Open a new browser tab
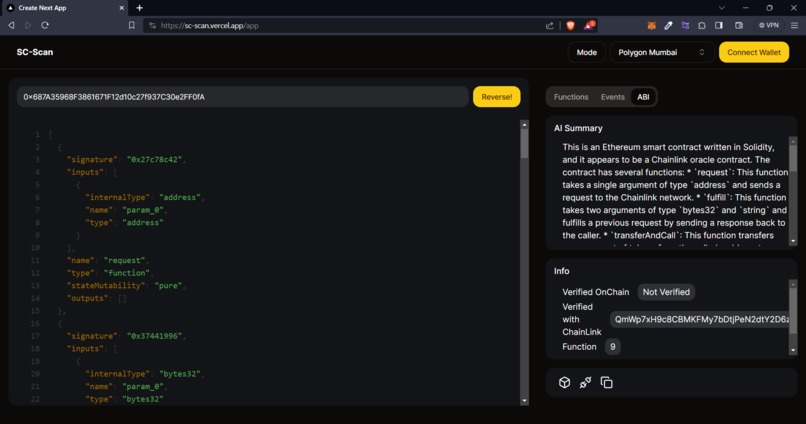The width and height of the screenshot is (806, 424). coord(139,8)
